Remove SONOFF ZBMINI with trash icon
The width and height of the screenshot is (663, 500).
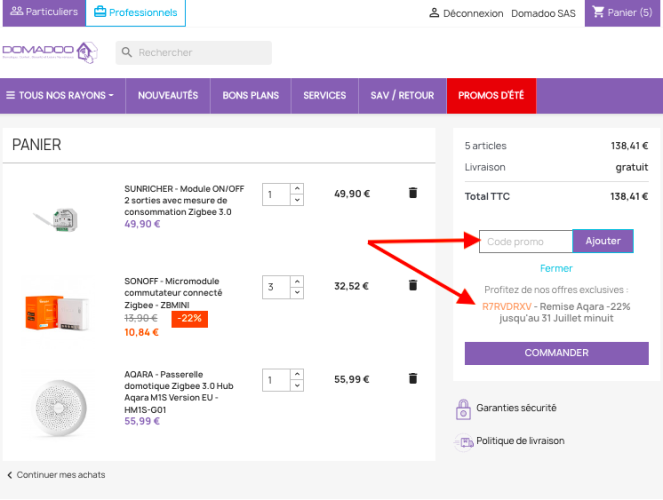[x=413, y=285]
